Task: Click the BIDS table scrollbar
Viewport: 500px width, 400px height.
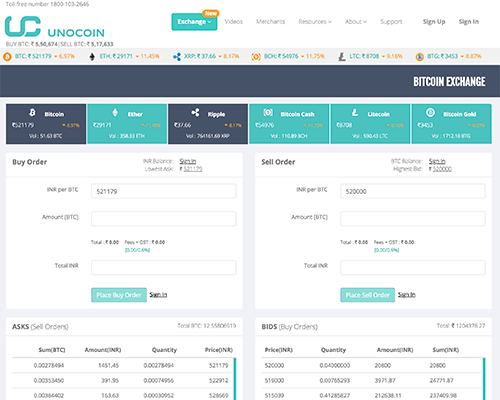Action: [x=484, y=379]
